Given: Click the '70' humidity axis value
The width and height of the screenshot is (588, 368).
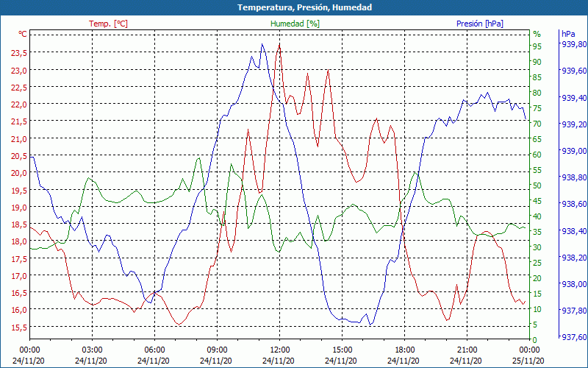Looking at the screenshot, I should [537, 124].
